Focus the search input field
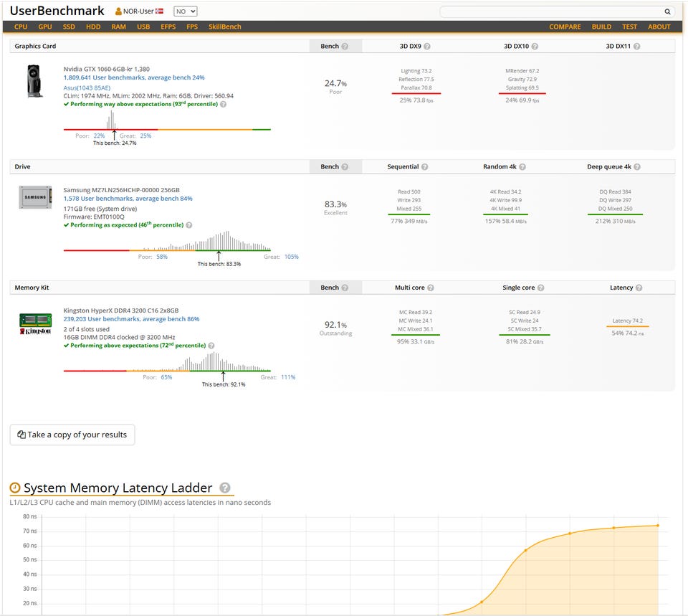The image size is (688, 616). (x=552, y=11)
